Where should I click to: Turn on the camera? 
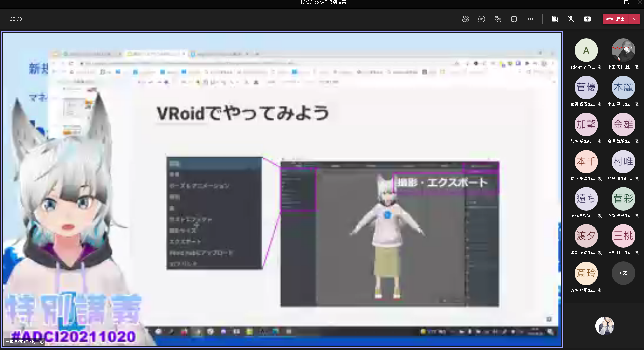[555, 19]
